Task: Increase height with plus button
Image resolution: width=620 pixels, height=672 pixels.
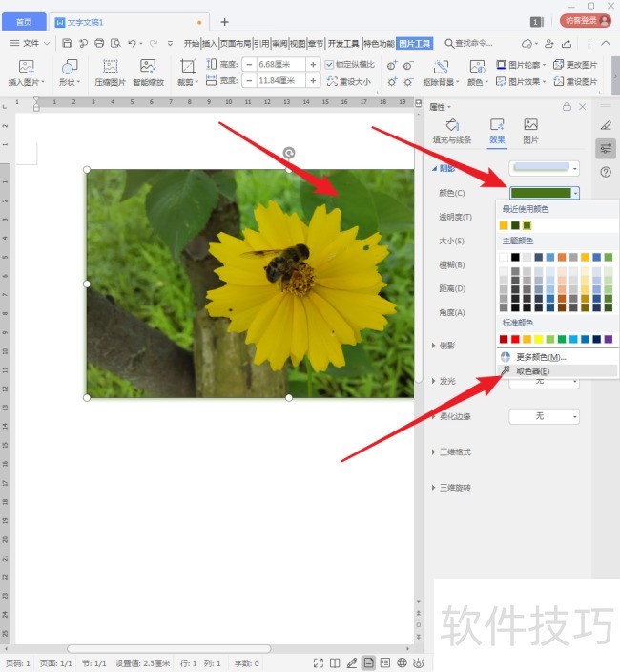Action: pyautogui.click(x=314, y=65)
